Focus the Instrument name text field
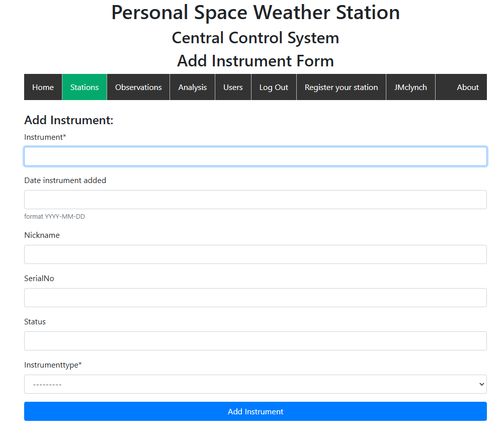Viewport: 504px width, 446px height. [255, 156]
